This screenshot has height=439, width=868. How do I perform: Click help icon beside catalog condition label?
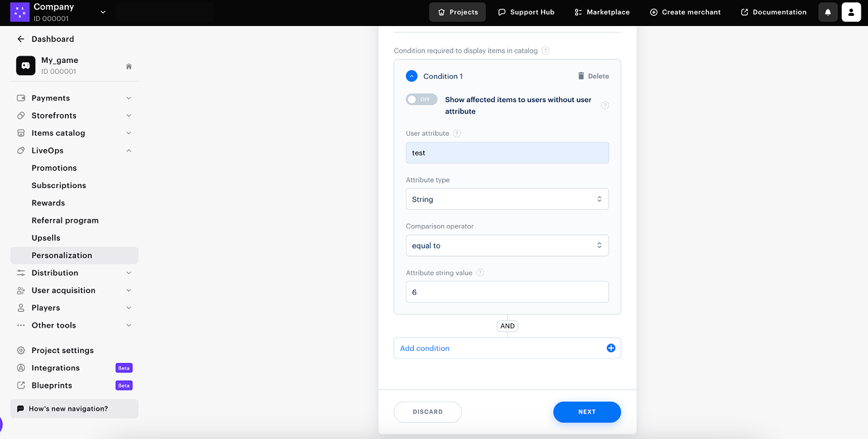coord(545,51)
